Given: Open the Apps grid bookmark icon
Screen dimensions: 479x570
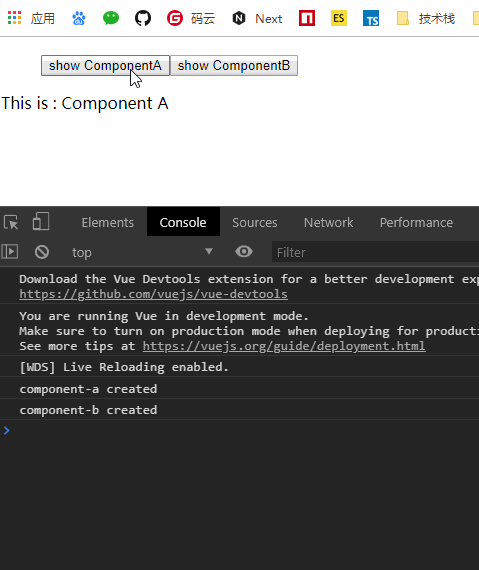Looking at the screenshot, I should [15, 18].
